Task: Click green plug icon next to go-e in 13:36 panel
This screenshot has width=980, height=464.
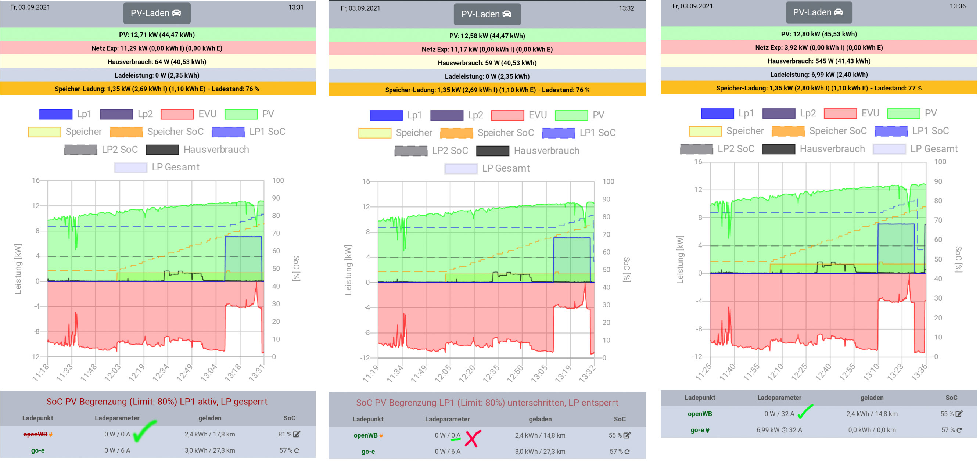Action: pyautogui.click(x=707, y=431)
